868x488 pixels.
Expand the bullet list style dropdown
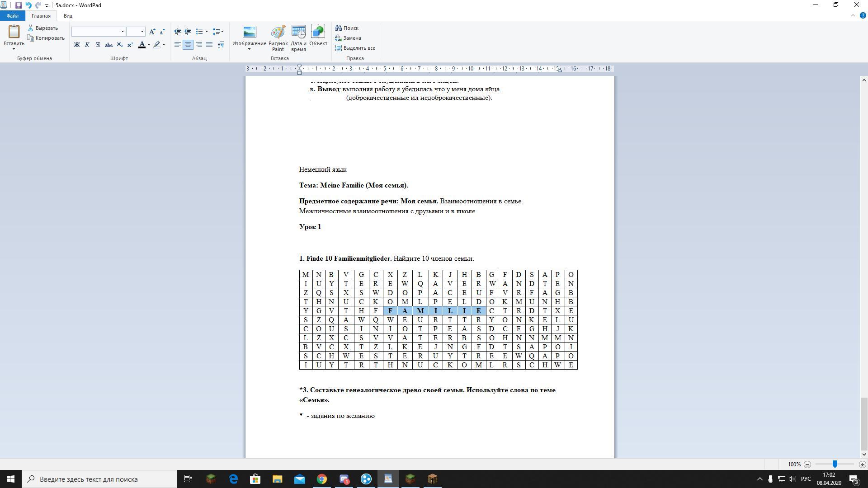pyautogui.click(x=207, y=32)
